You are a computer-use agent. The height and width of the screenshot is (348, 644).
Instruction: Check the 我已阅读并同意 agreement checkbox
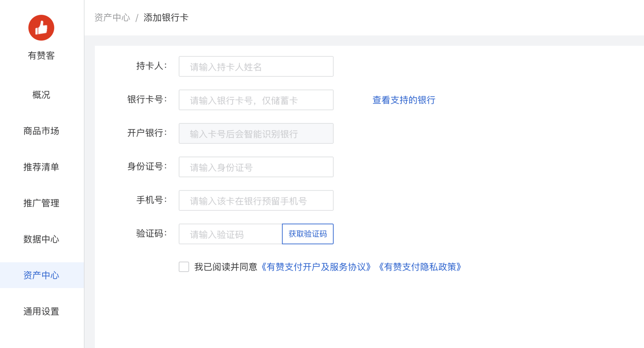point(184,267)
